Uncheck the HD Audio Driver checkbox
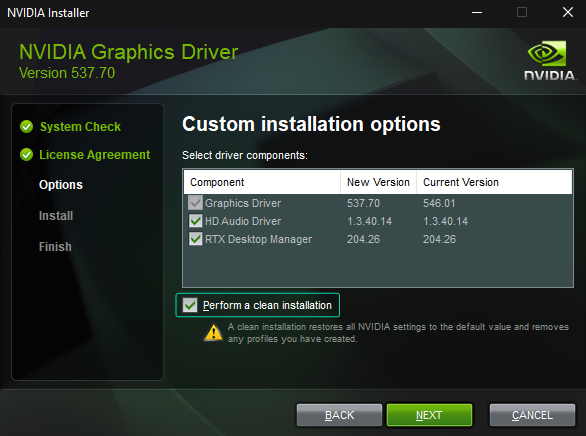586x436 pixels. (x=195, y=221)
